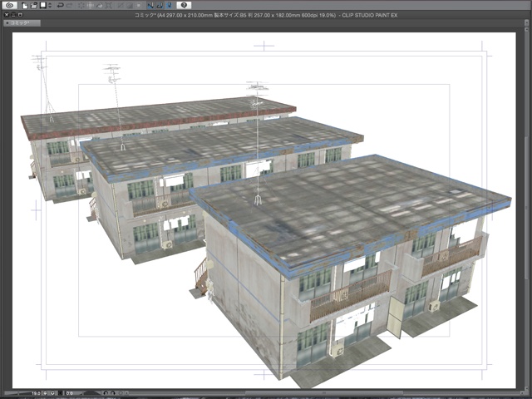Toggle Snap to Grid
The image size is (532, 399).
(x=169, y=5)
